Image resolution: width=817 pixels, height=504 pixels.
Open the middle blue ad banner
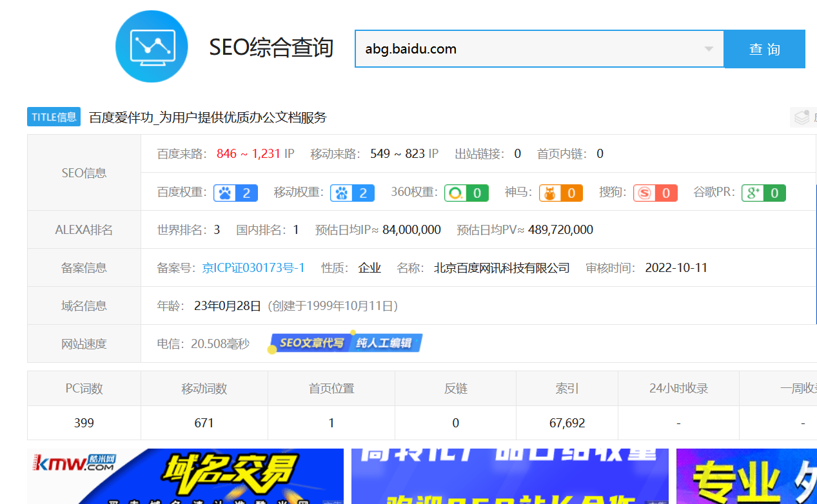click(510, 476)
